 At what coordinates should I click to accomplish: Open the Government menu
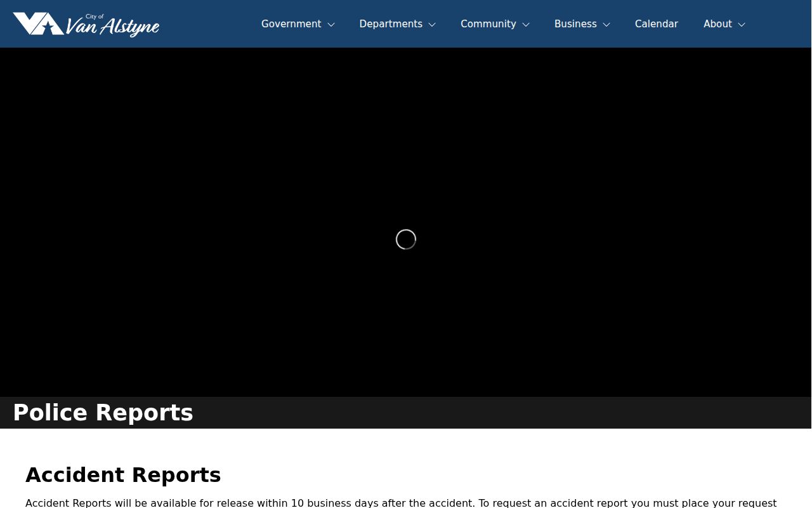point(291,24)
